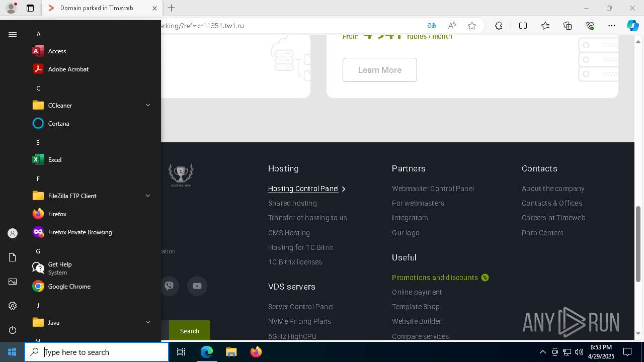Open browser Extensions icon
644x362 pixels.
[499, 26]
